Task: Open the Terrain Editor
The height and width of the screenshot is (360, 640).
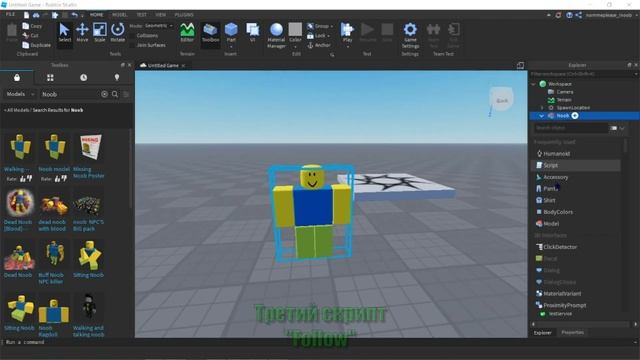Action: (187, 33)
